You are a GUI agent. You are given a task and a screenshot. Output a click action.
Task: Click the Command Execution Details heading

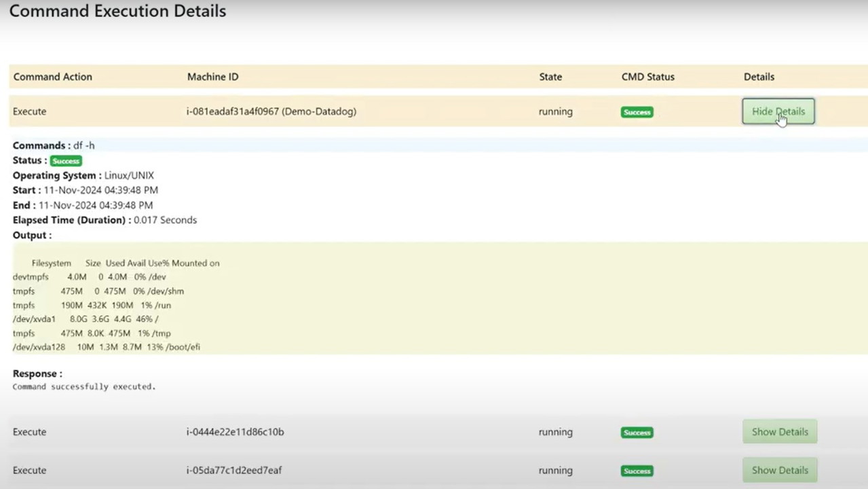coord(117,12)
